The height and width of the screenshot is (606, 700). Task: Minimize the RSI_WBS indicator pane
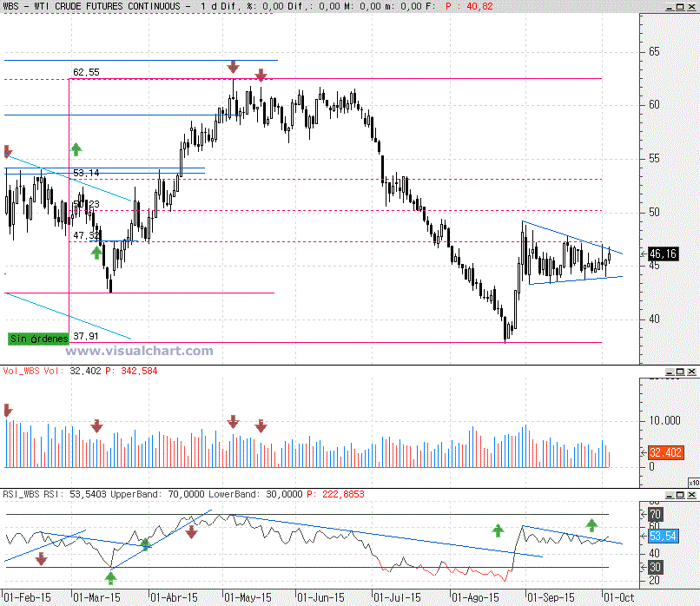[x=670, y=495]
